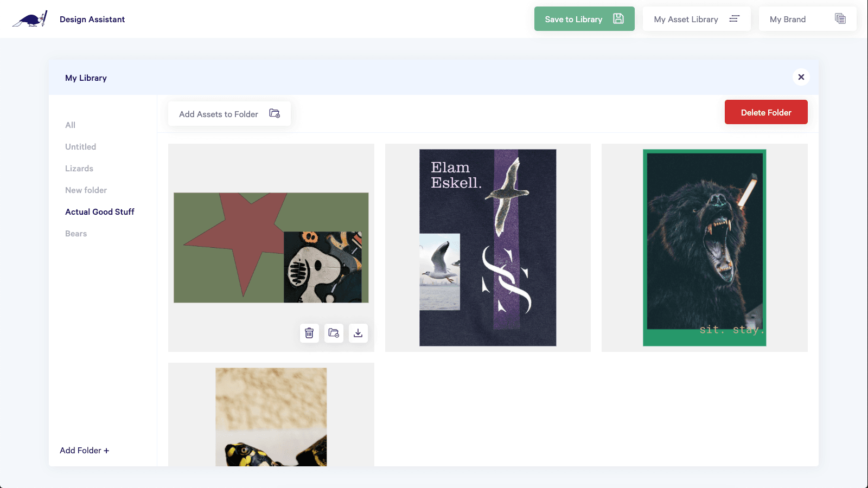Select the New folder entry

pyautogui.click(x=86, y=190)
